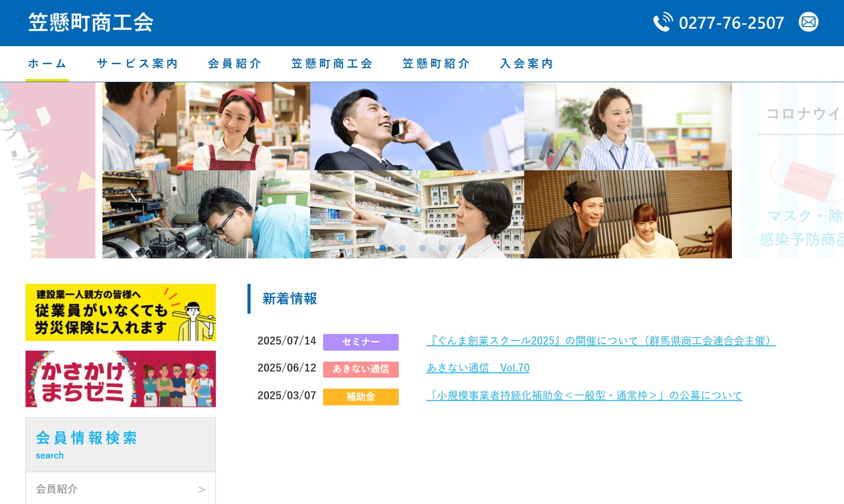Go to the ホーム tab

[x=47, y=64]
